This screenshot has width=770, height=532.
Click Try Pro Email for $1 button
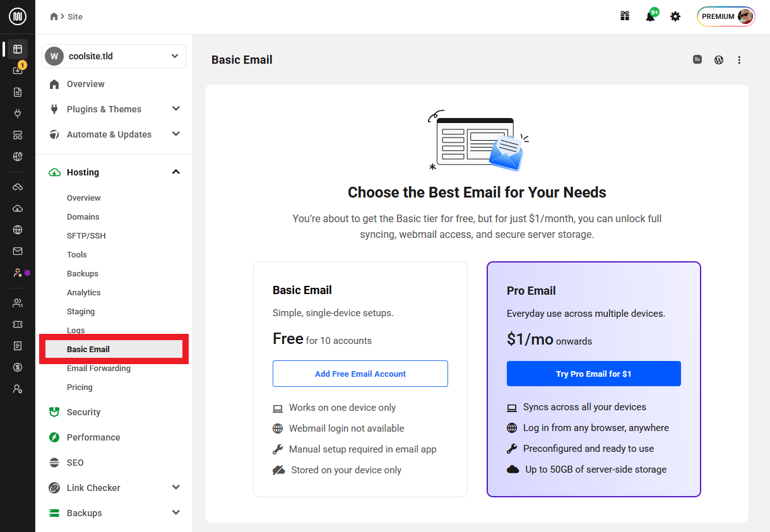click(x=594, y=374)
